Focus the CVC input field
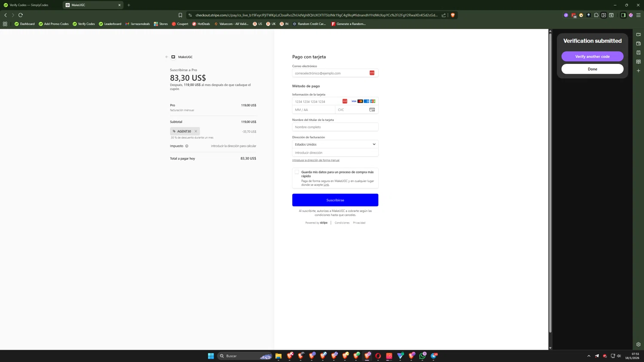Viewport: 644px width, 362px height. click(x=357, y=110)
